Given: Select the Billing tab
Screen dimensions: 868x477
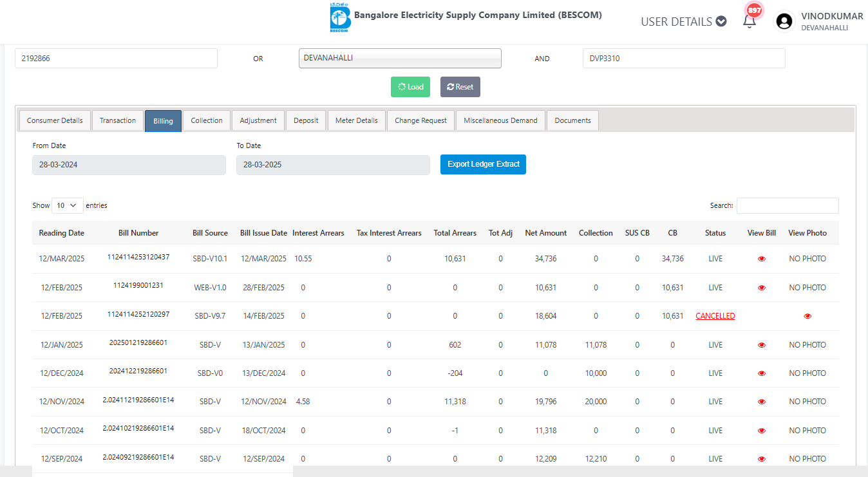Looking at the screenshot, I should click(163, 121).
